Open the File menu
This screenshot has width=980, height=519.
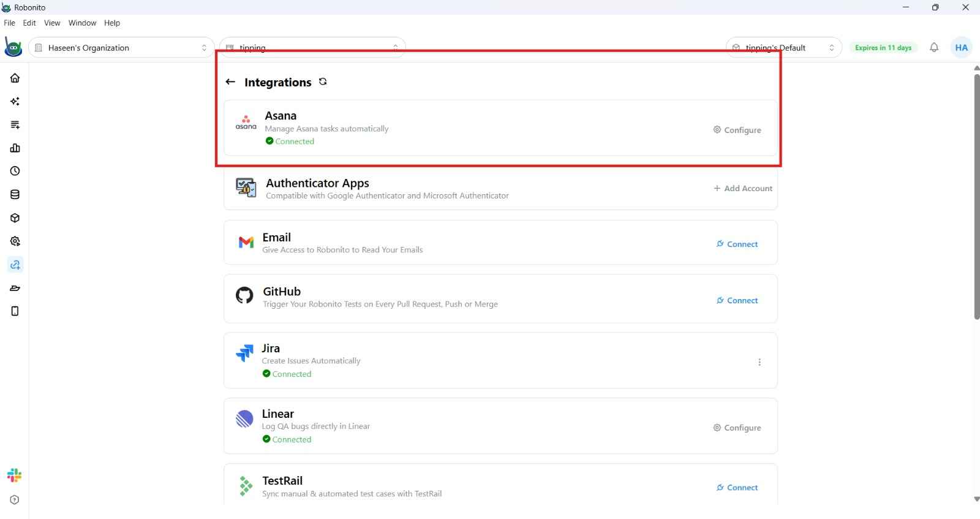(9, 23)
